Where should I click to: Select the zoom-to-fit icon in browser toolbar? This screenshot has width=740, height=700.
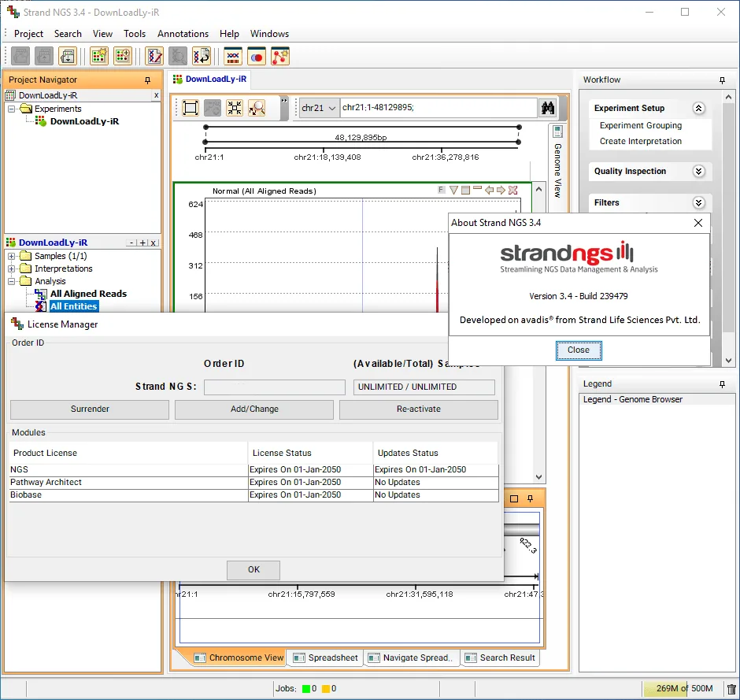(x=235, y=108)
